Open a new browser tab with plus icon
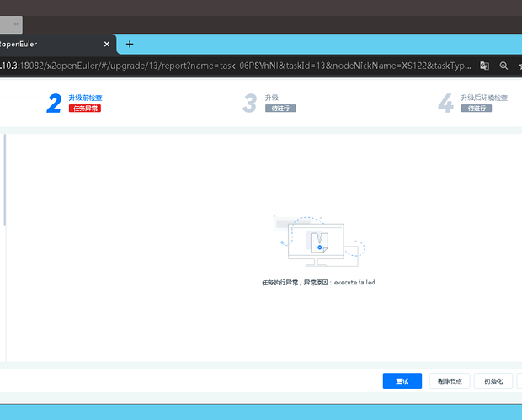 pyautogui.click(x=130, y=45)
